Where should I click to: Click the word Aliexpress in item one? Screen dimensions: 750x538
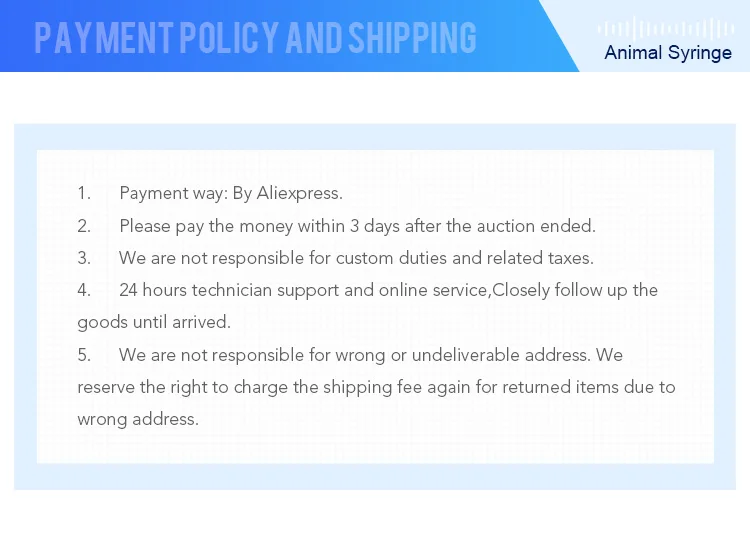pos(299,193)
